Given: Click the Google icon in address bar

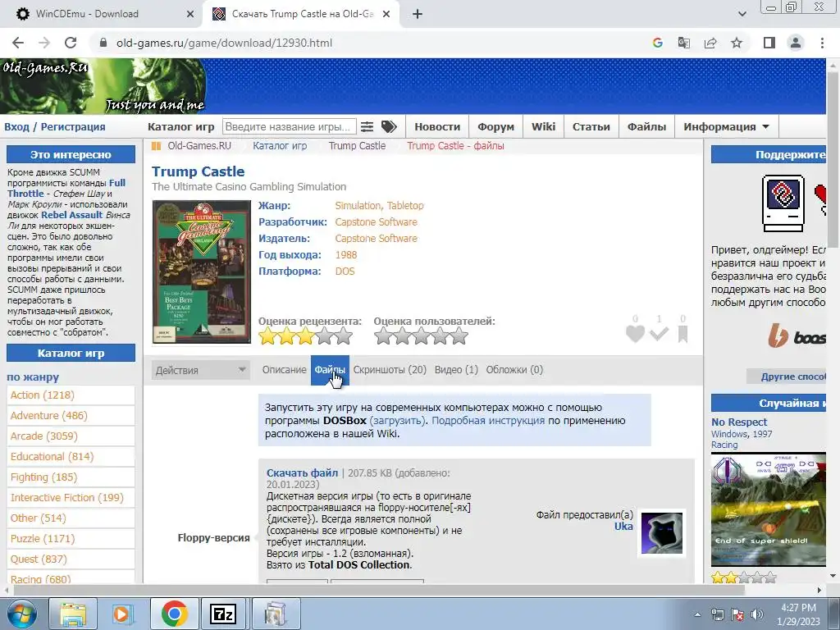Looking at the screenshot, I should pos(658,43).
